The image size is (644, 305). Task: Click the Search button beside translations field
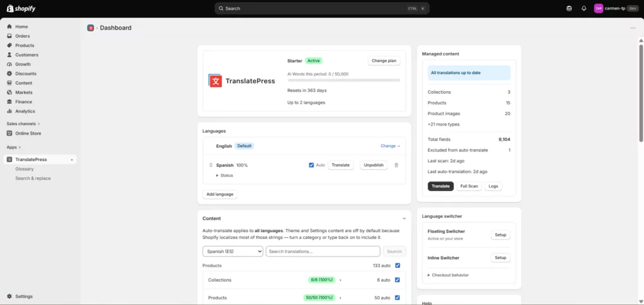click(394, 251)
